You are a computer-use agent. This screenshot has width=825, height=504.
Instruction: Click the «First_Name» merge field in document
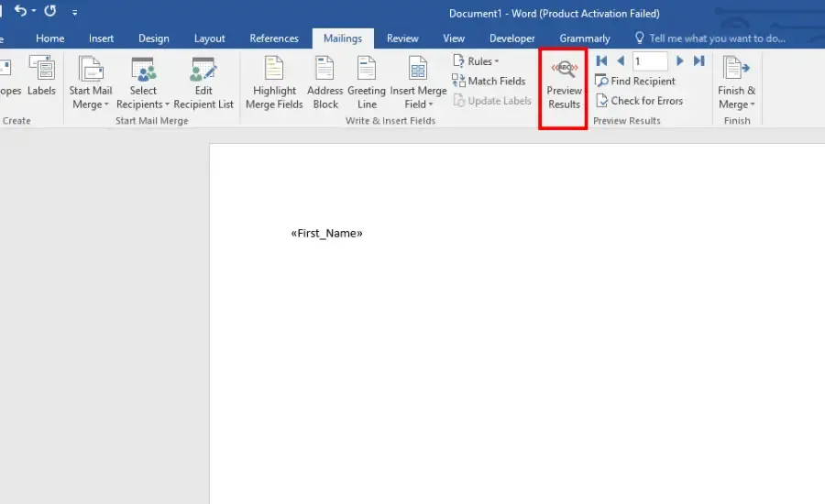(326, 233)
